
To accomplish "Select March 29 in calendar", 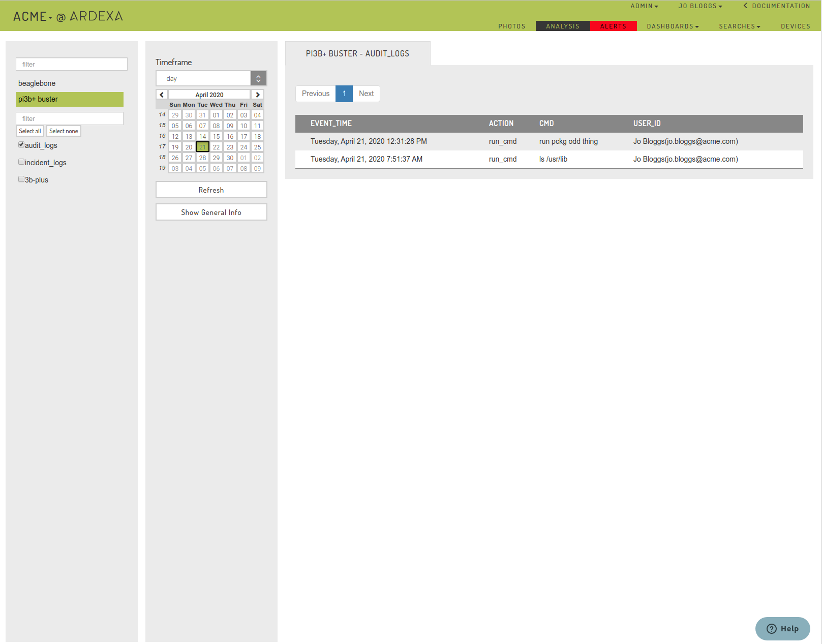I will coord(175,115).
